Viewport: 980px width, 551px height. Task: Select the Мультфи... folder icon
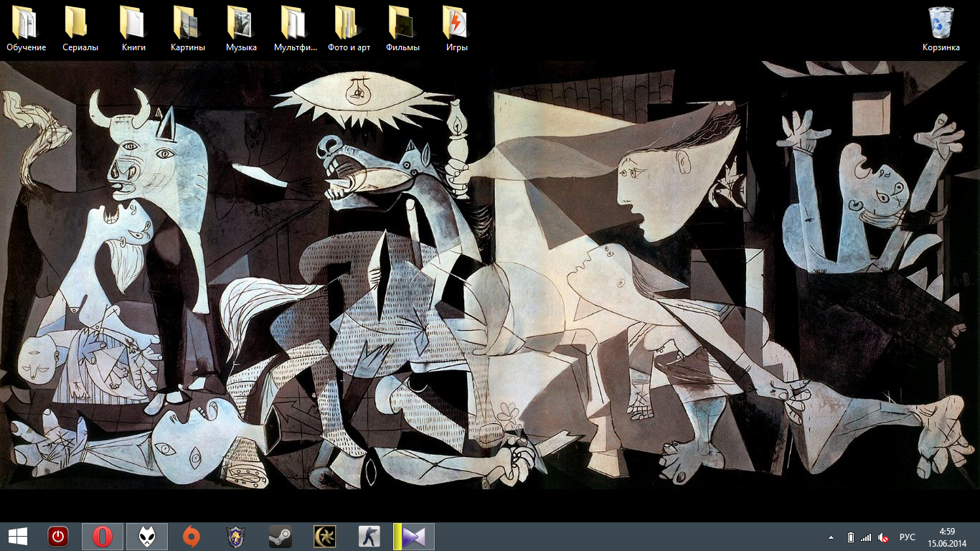point(295,29)
